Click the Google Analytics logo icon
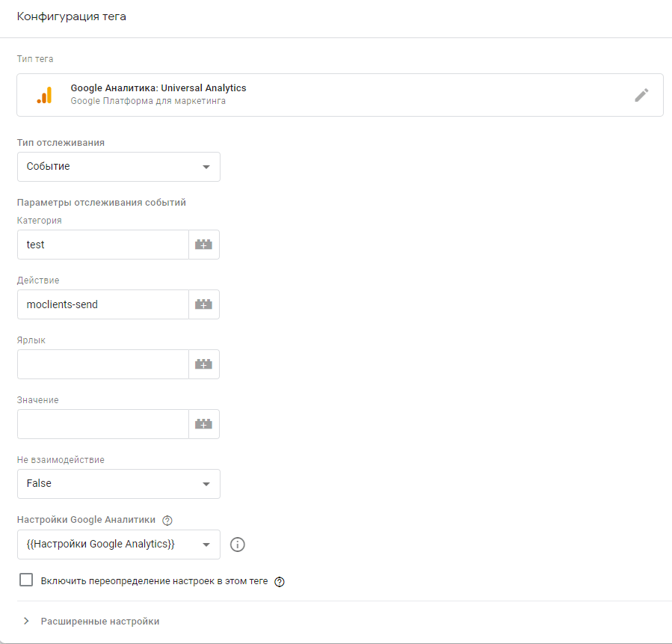Image resolution: width=672 pixels, height=644 pixels. coord(44,95)
